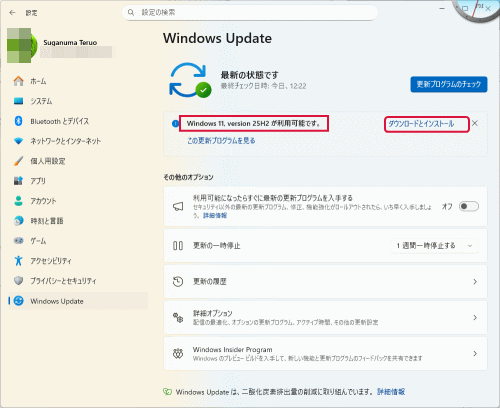
Task: Go to システム settings
Action: point(78,101)
